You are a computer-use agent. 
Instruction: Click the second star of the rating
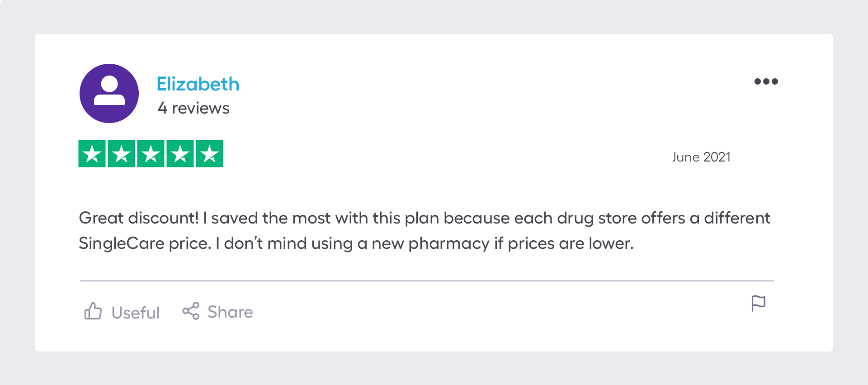122,153
